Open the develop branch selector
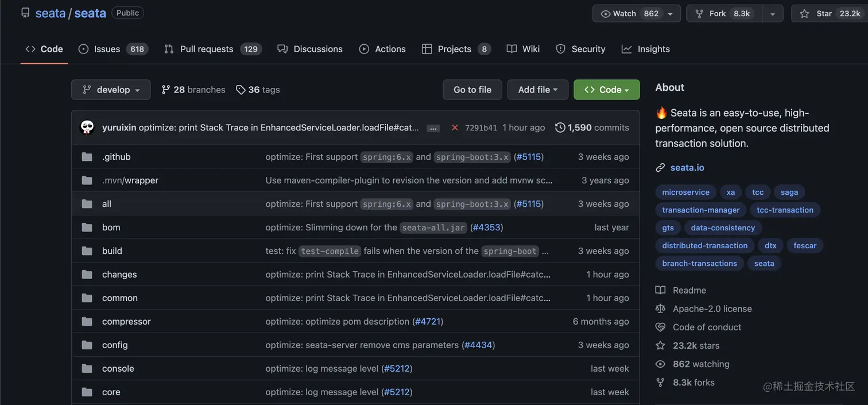The height and width of the screenshot is (405, 868). [111, 90]
